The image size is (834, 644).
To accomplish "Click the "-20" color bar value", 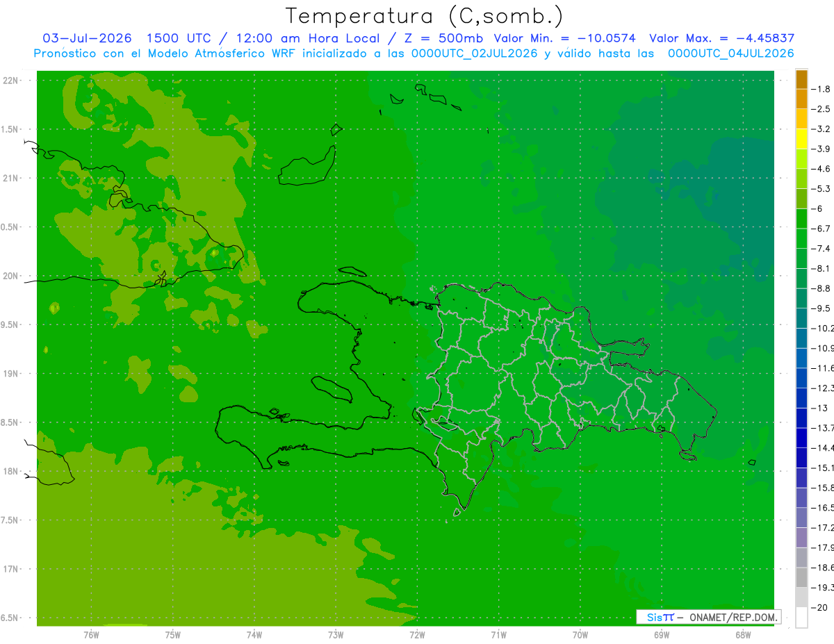I will pyautogui.click(x=820, y=608).
